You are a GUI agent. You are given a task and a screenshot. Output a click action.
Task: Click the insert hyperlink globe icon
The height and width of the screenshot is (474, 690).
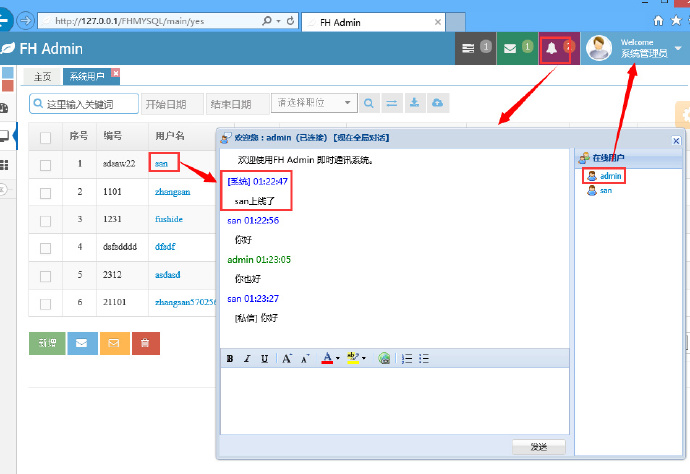(384, 359)
